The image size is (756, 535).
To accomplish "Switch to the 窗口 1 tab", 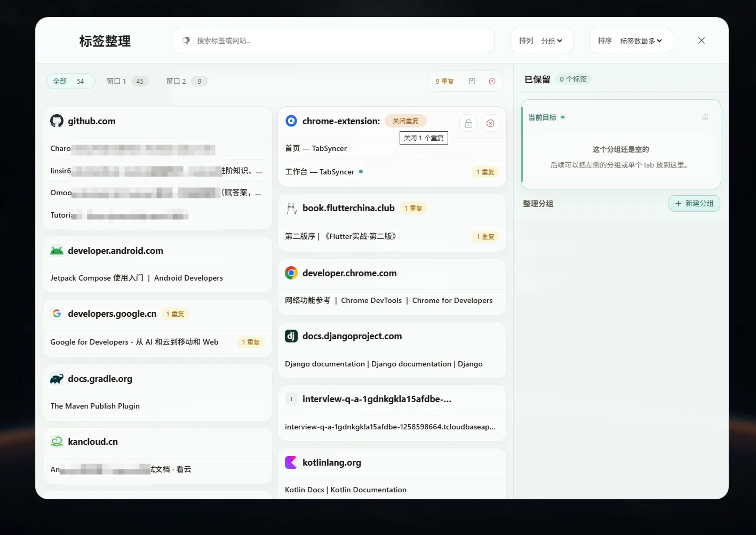I will 127,81.
